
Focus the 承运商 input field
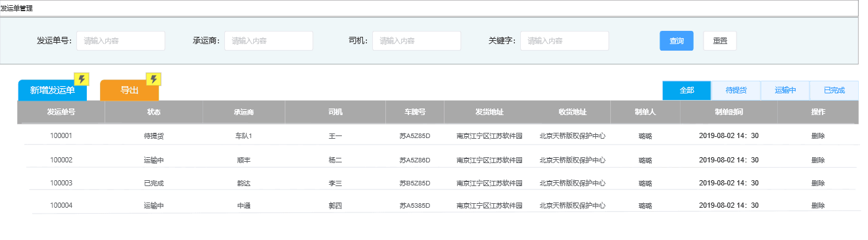click(x=269, y=41)
